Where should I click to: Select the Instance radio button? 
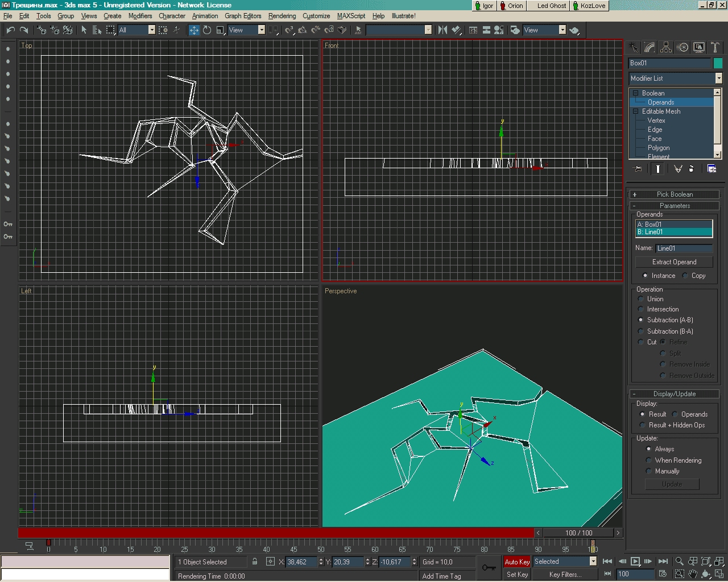[645, 276]
